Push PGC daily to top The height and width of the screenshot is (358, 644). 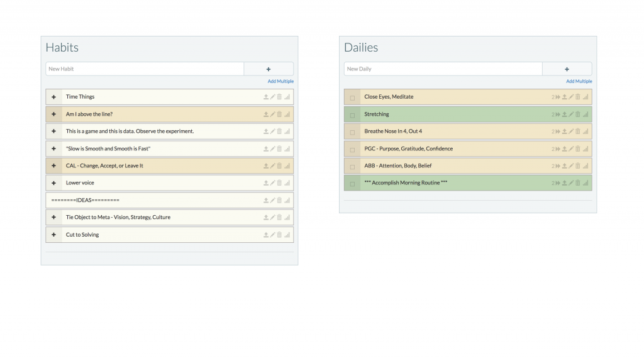pyautogui.click(x=564, y=148)
